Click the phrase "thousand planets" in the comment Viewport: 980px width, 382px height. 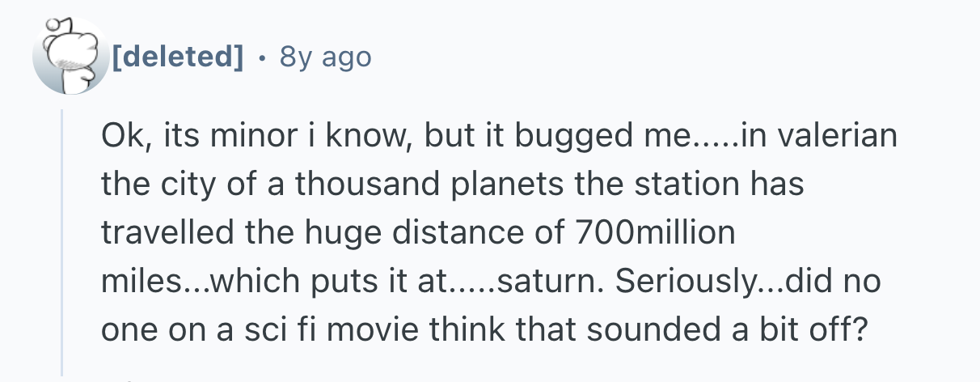(x=387, y=185)
